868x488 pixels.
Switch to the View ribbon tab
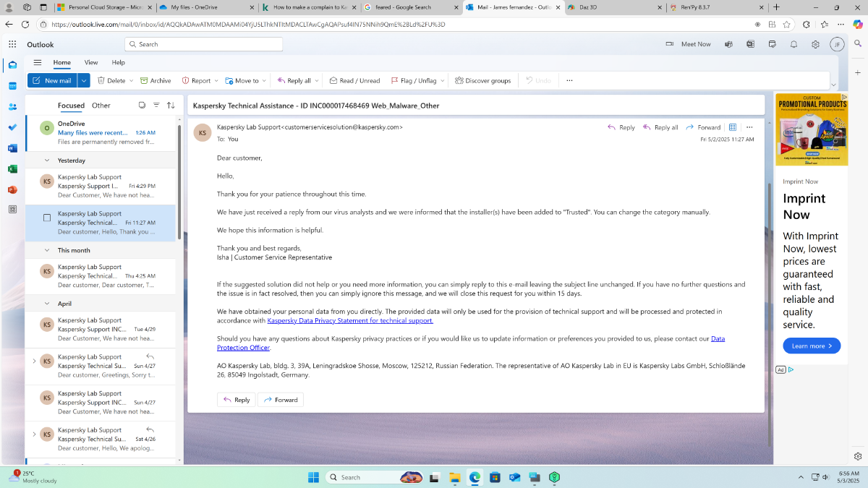(x=91, y=62)
